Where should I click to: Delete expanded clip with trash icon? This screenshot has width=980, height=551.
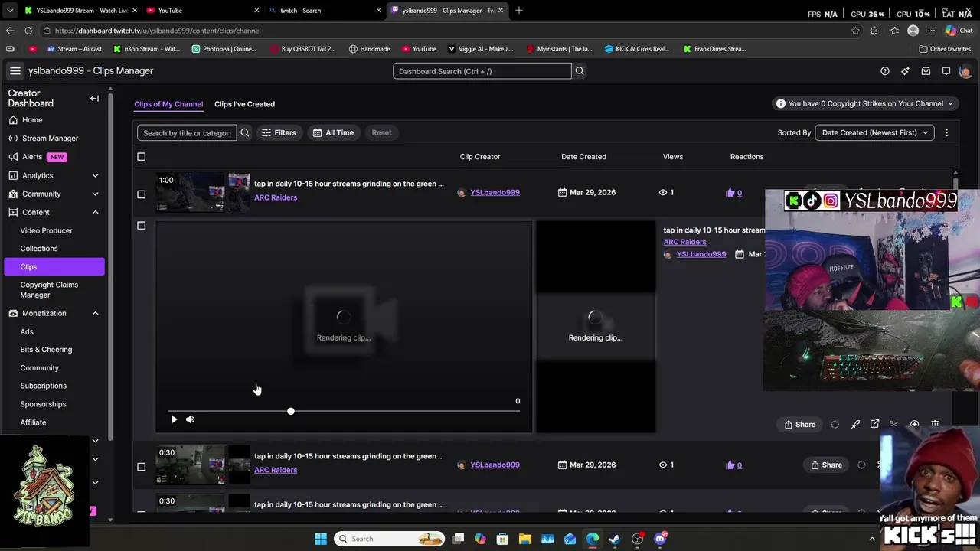tap(935, 424)
